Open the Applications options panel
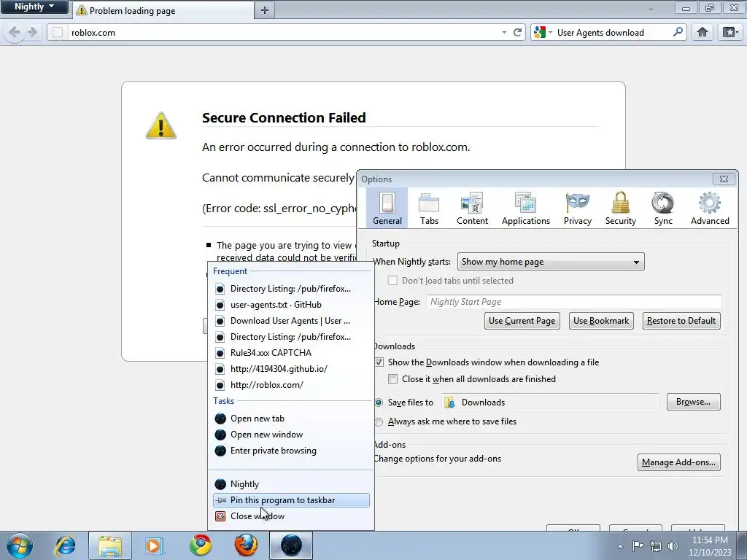 tap(525, 208)
